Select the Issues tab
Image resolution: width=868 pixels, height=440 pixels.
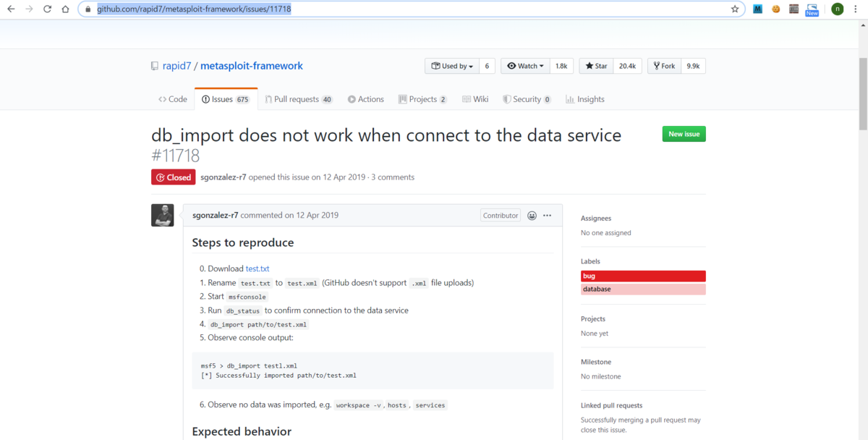coord(226,99)
